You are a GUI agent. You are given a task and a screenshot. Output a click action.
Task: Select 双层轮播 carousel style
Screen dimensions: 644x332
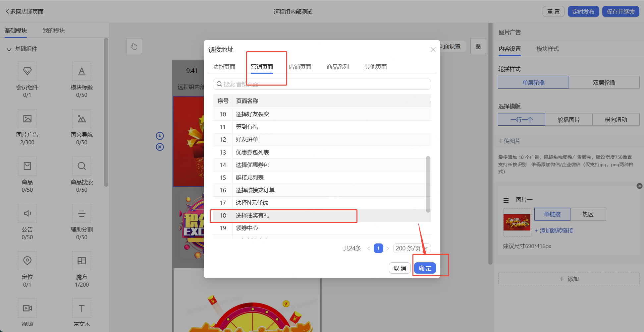point(604,82)
